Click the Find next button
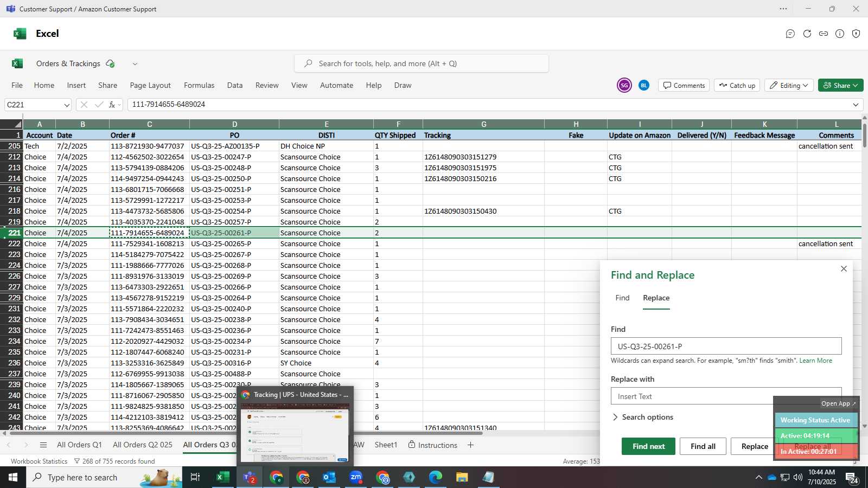This screenshot has width=868, height=488. click(x=648, y=446)
